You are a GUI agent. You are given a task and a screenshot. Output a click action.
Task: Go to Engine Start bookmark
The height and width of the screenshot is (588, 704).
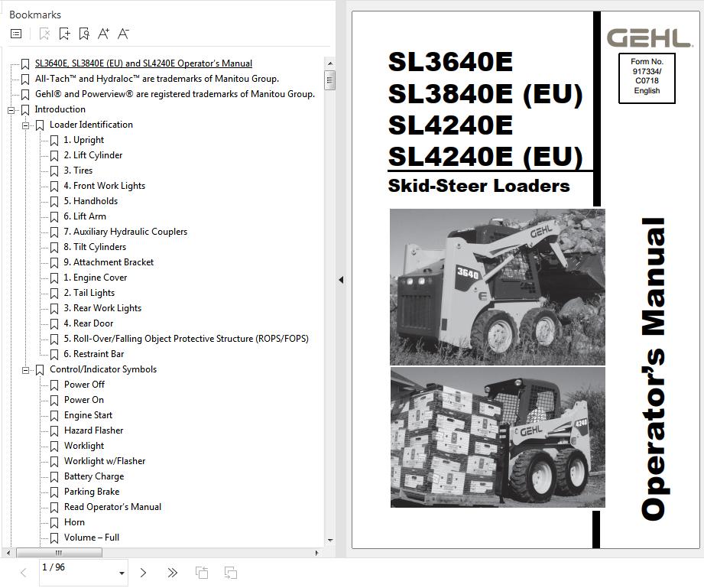(88, 415)
